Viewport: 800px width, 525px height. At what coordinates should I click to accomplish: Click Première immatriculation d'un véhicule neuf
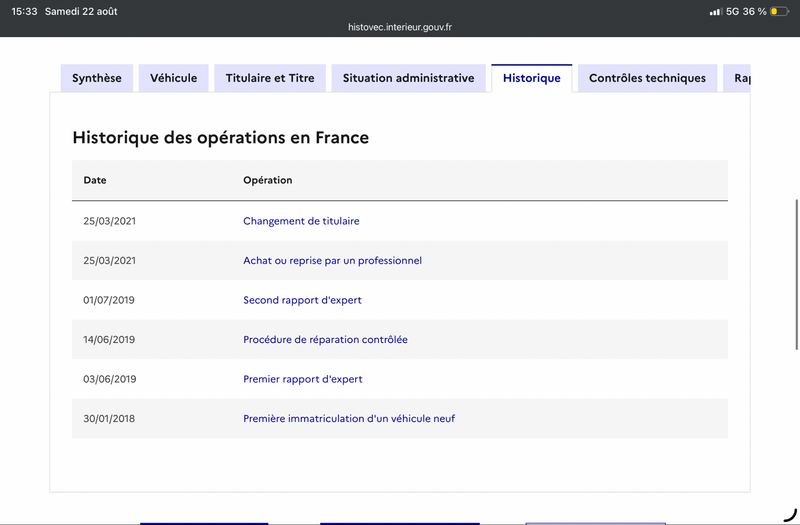coord(349,418)
